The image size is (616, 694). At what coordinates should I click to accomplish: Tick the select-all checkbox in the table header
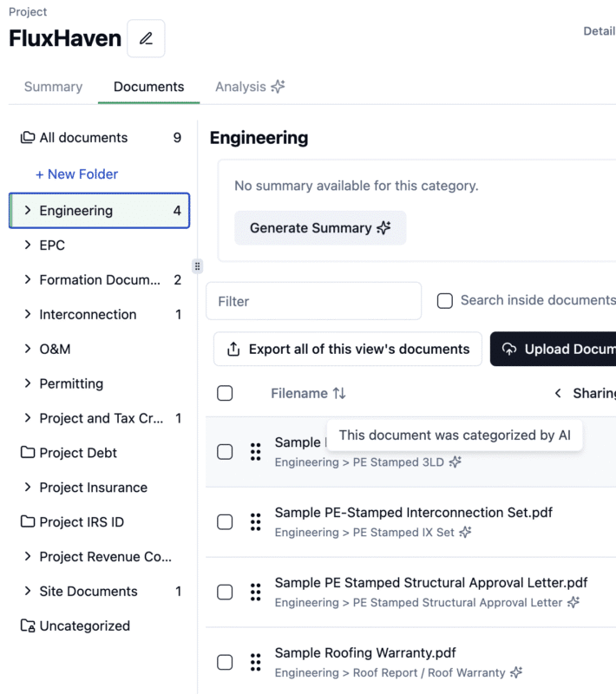tap(225, 393)
